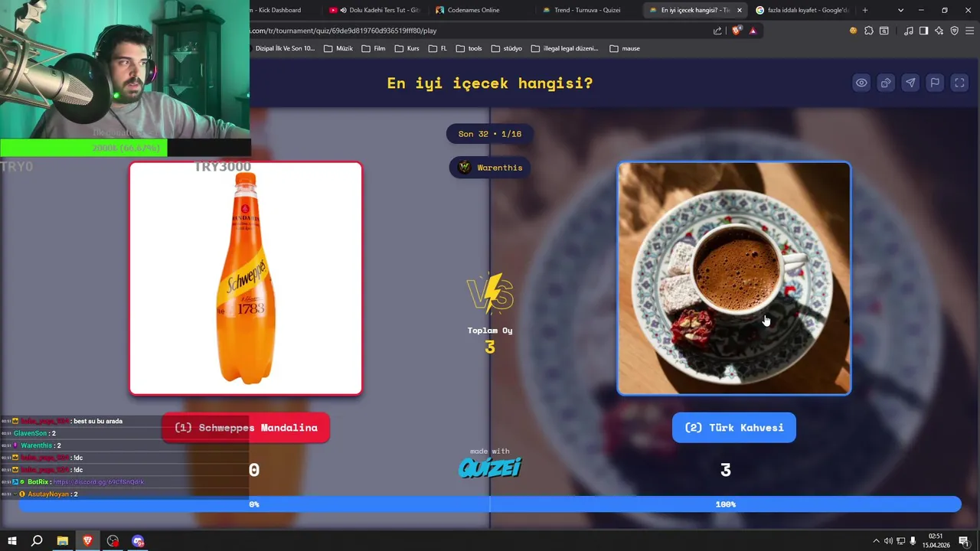The height and width of the screenshot is (551, 980).
Task: Click the Brave Rewards triangle icon
Action: click(x=753, y=31)
